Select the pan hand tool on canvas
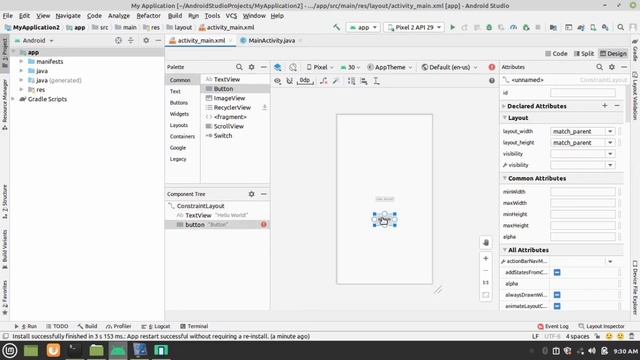The width and height of the screenshot is (640, 360). (486, 242)
